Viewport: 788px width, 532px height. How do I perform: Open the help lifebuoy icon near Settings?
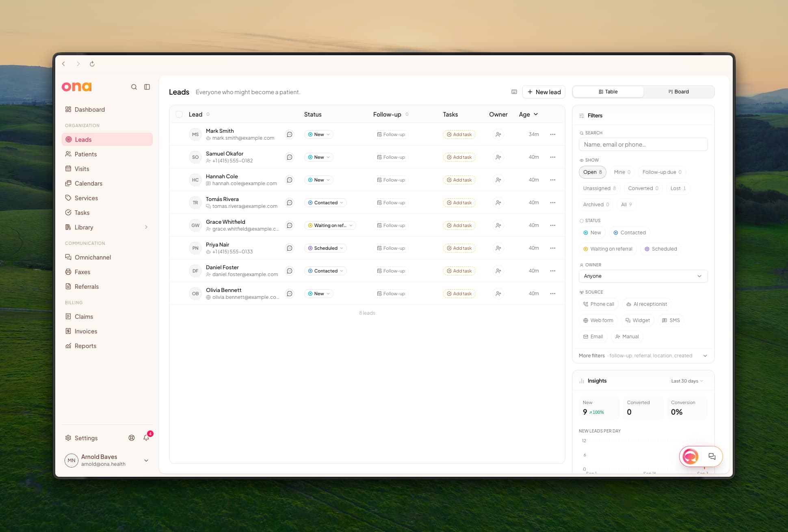click(132, 438)
